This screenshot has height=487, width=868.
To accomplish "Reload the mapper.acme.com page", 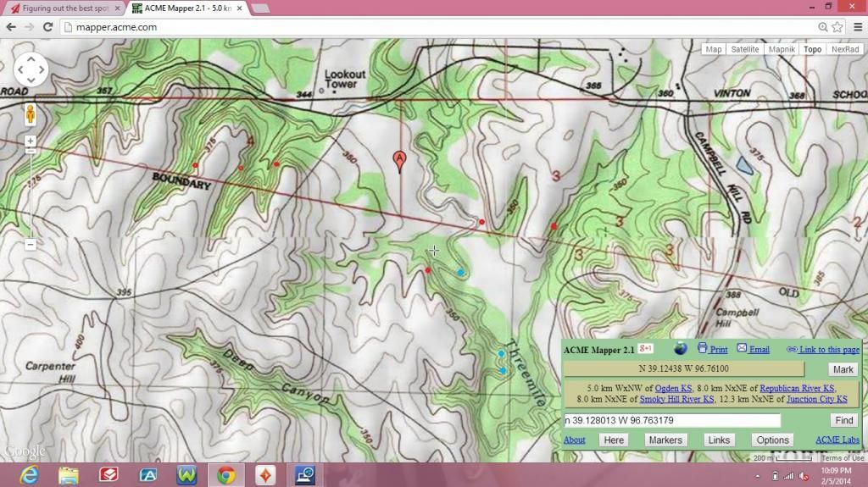I will [x=47, y=27].
